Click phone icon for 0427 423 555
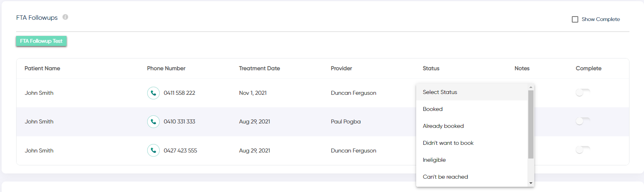The height and width of the screenshot is (192, 644). [153, 150]
